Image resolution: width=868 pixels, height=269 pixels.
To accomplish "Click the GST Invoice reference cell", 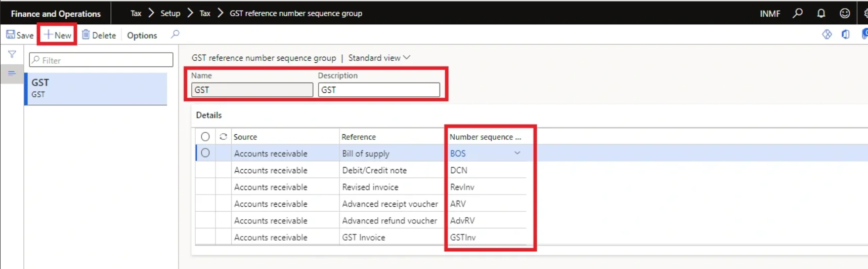I will point(392,237).
